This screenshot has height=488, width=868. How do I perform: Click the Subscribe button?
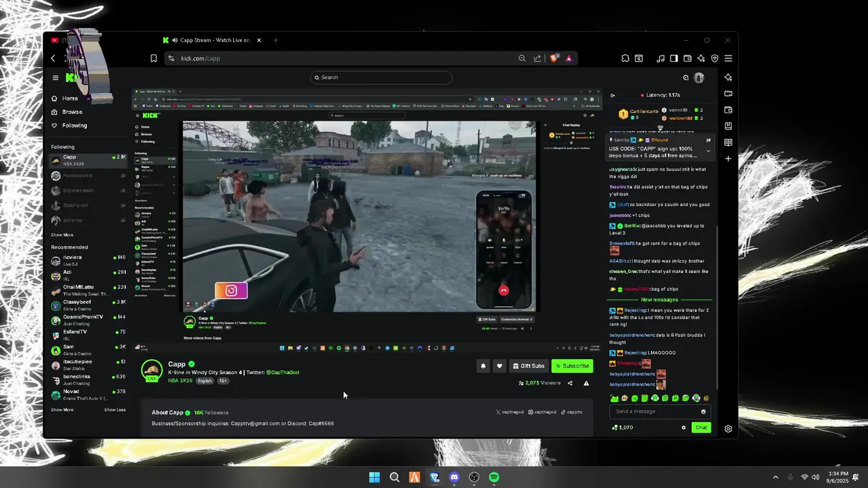pyautogui.click(x=572, y=366)
